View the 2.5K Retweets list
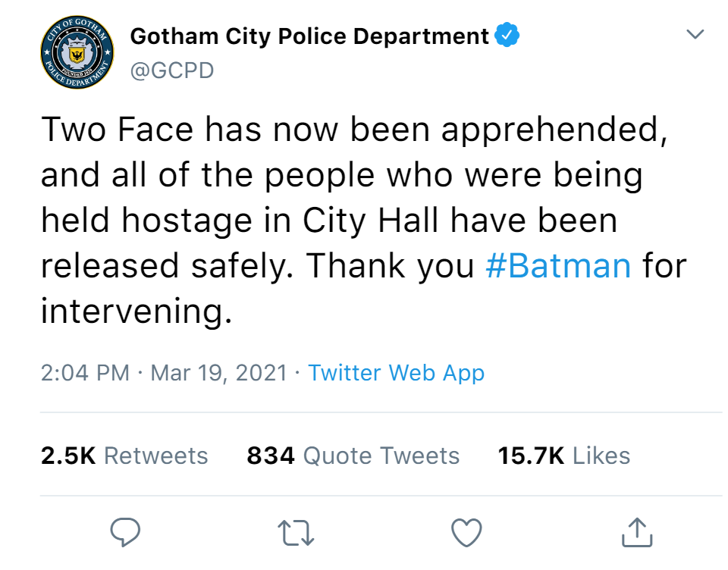The image size is (728, 570). pyautogui.click(x=124, y=456)
